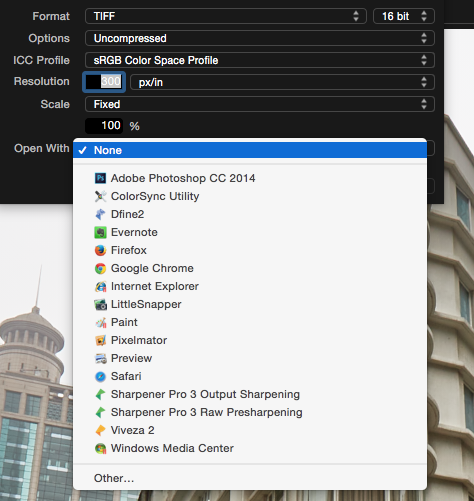
Task: Select Dfine2 menu entry text
Action: (127, 214)
